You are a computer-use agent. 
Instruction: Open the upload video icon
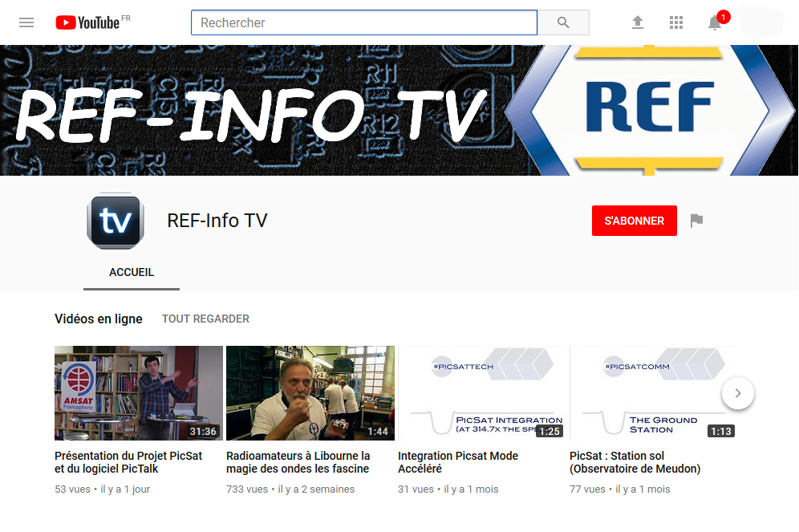(x=638, y=22)
